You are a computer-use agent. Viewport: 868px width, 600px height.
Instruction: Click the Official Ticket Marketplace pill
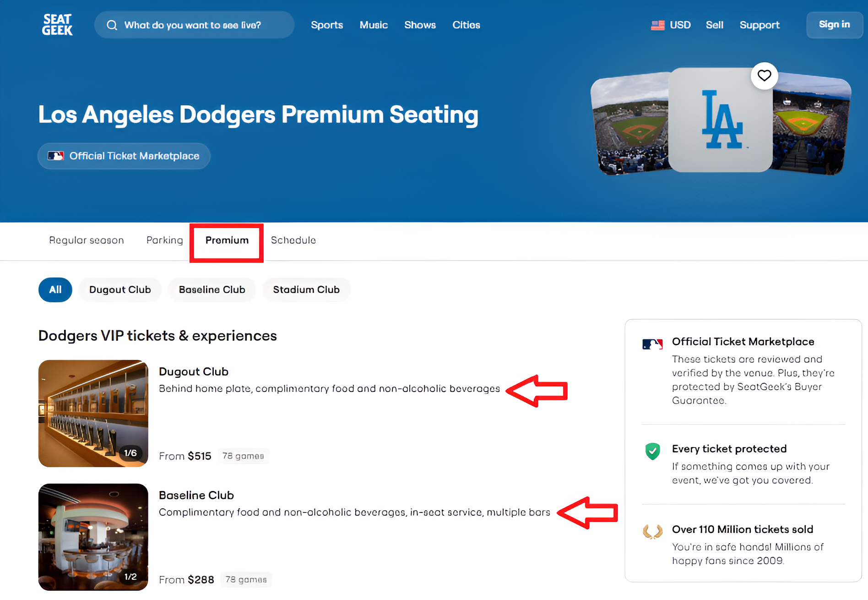[x=124, y=156]
